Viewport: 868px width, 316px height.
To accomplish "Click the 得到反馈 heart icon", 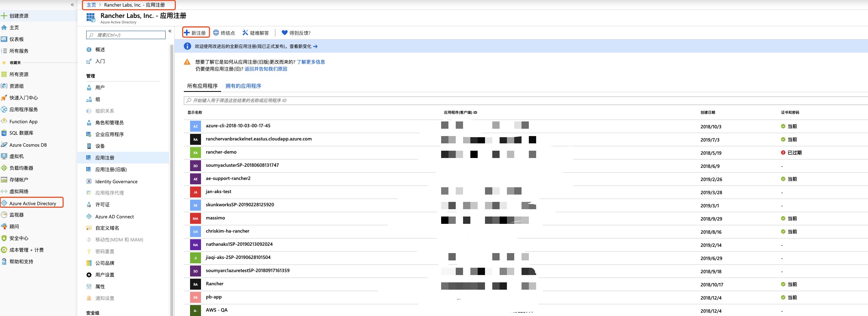I will coord(285,33).
